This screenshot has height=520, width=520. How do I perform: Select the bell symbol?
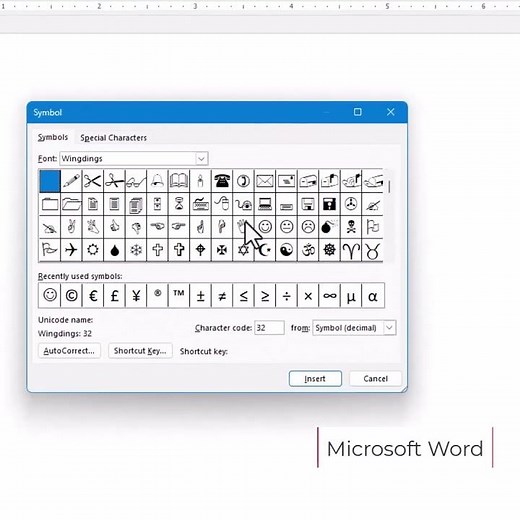(157, 181)
